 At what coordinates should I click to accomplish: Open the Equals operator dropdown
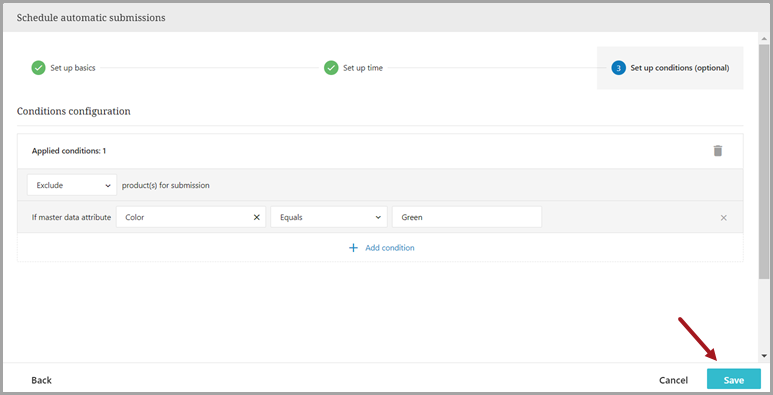[x=329, y=217]
